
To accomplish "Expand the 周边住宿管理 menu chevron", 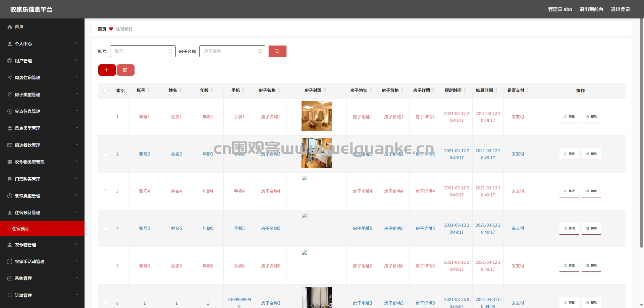I will click(77, 77).
